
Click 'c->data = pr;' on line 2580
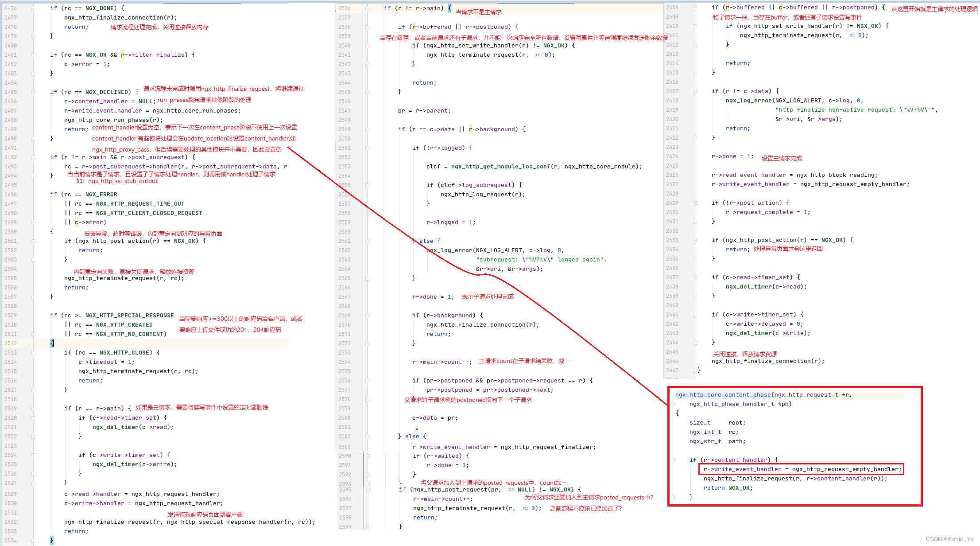tap(435, 418)
